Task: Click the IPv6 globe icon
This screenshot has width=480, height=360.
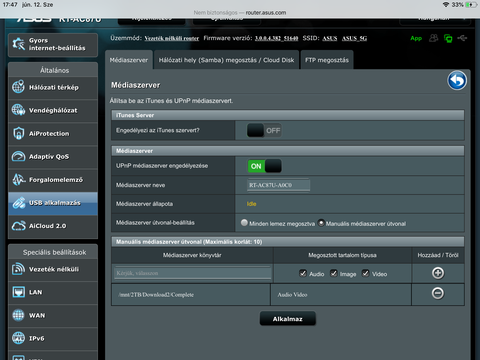Action: pos(18,338)
